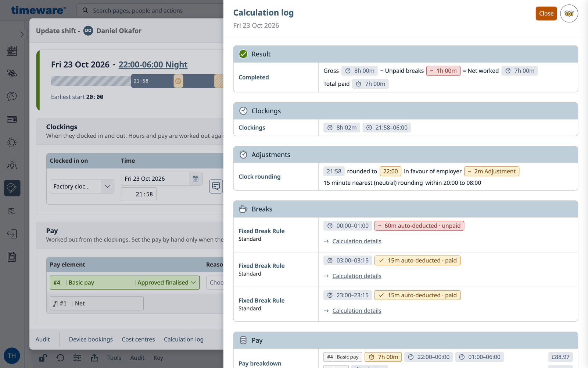This screenshot has width=588, height=368.
Task: Open Audit in the bottom toolbar
Action: pyautogui.click(x=137, y=358)
